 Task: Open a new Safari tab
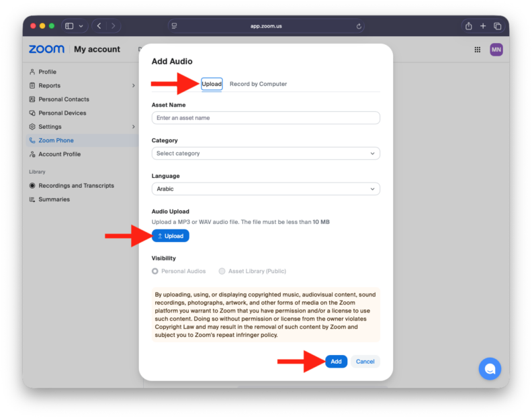[483, 25]
